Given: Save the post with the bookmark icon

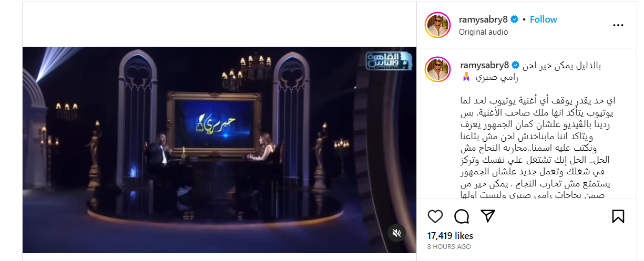Looking at the screenshot, I should [618, 216].
